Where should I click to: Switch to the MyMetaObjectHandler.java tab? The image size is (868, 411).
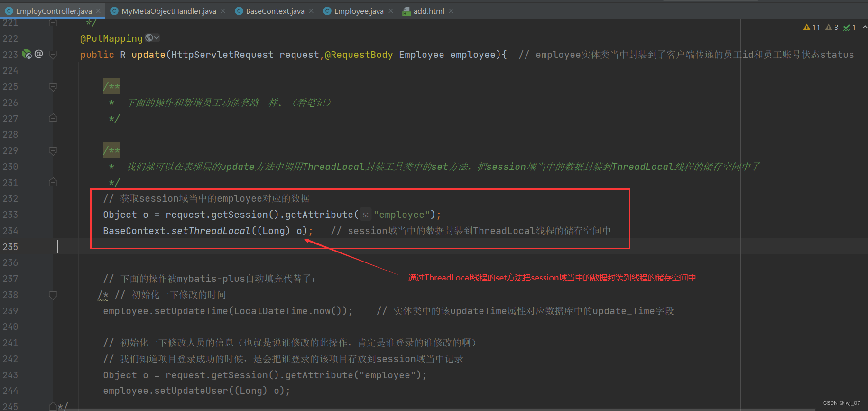pyautogui.click(x=168, y=11)
